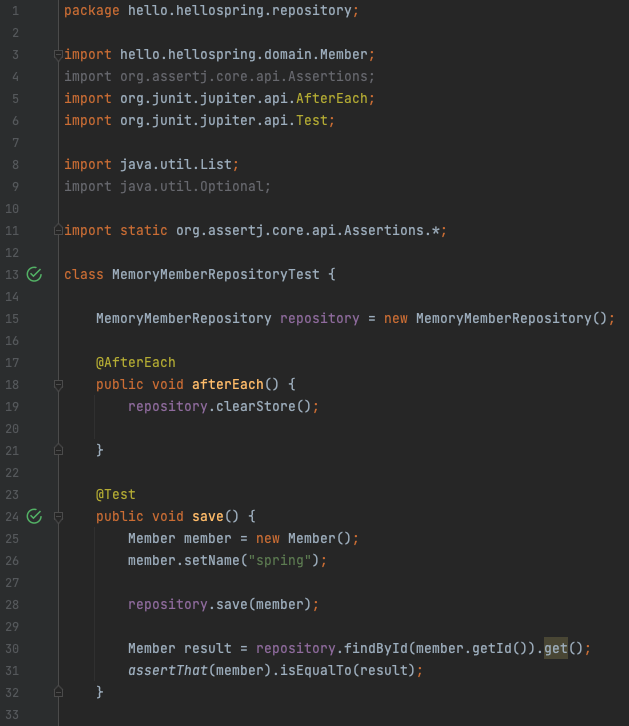This screenshot has width=629, height=726.
Task: Run the save() test via its gutter icon
Action: [x=34, y=516]
